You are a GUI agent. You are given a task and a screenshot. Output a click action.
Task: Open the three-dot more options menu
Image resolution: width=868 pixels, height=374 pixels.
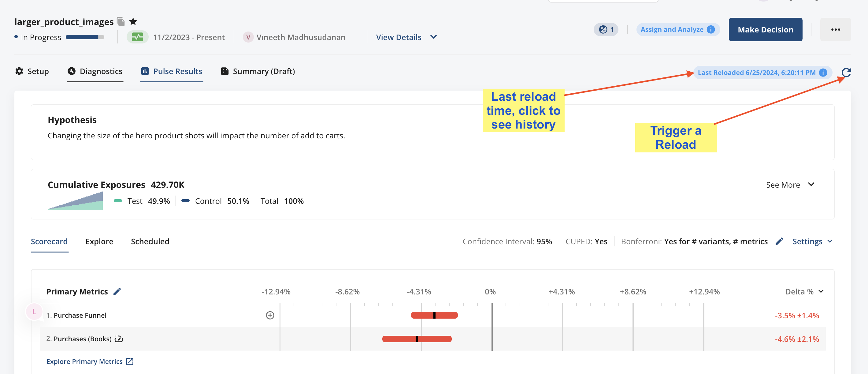[x=835, y=30]
